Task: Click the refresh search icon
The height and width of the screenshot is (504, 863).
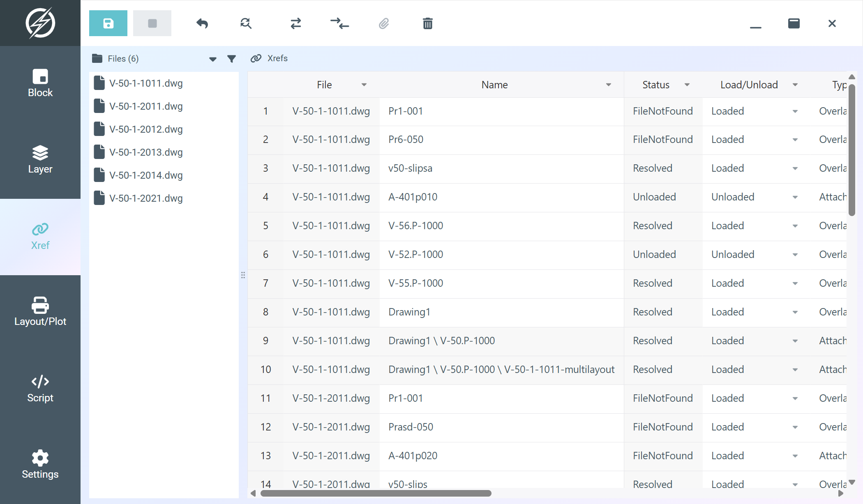Action: pos(246,23)
